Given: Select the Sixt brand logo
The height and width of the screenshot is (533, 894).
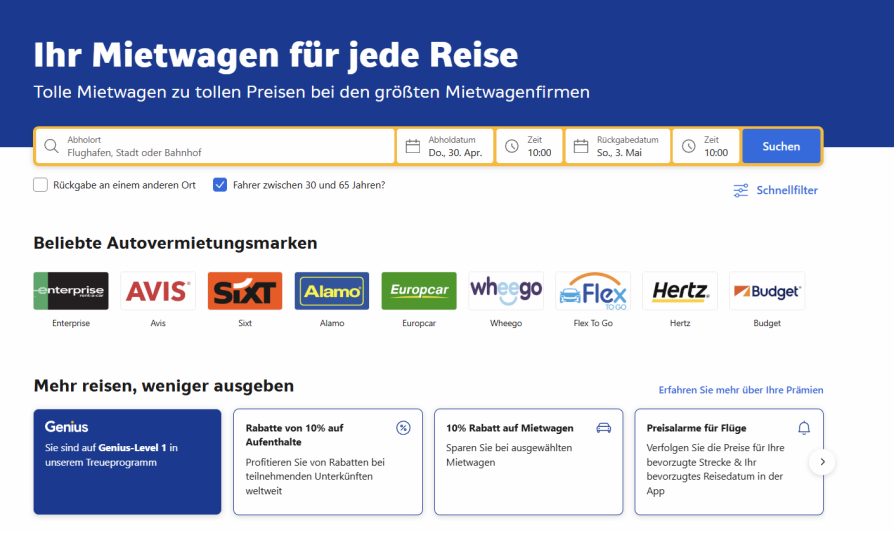Looking at the screenshot, I should 245,291.
